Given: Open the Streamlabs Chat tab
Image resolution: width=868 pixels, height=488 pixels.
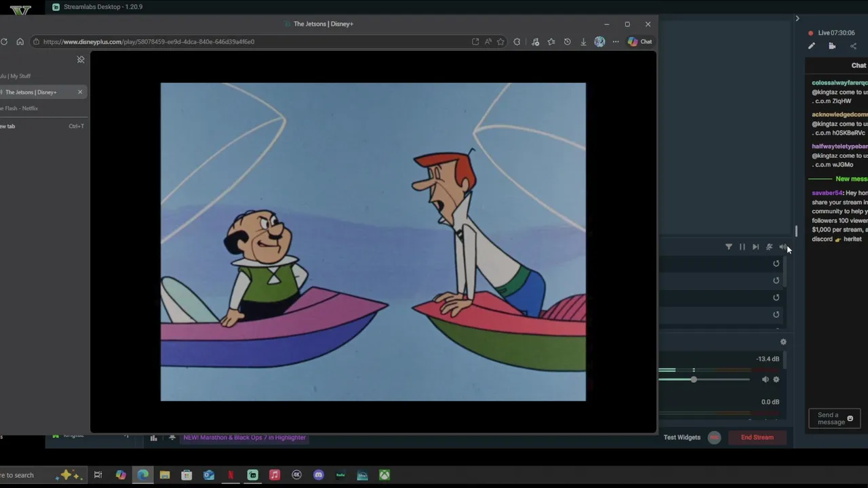Looking at the screenshot, I should [859, 66].
